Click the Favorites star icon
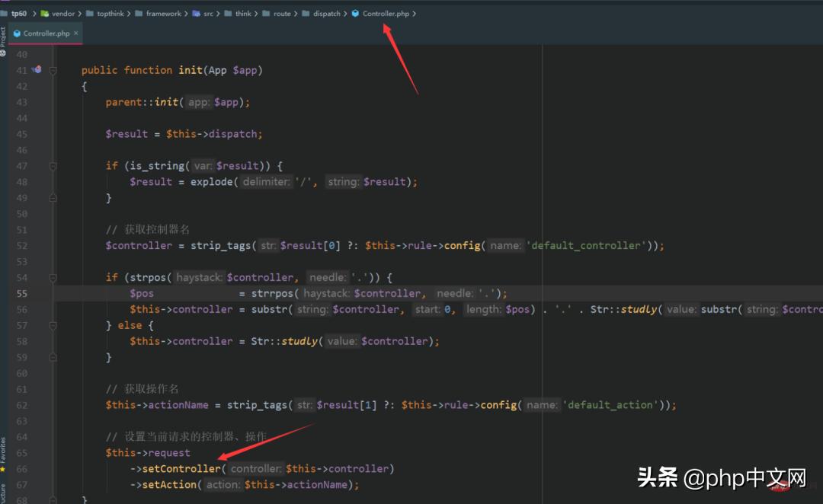This screenshot has width=823, height=504. coord(3,468)
